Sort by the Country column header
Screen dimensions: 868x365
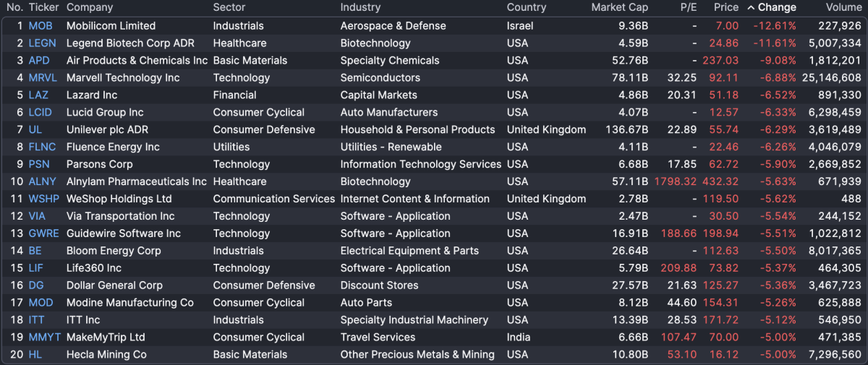click(526, 7)
